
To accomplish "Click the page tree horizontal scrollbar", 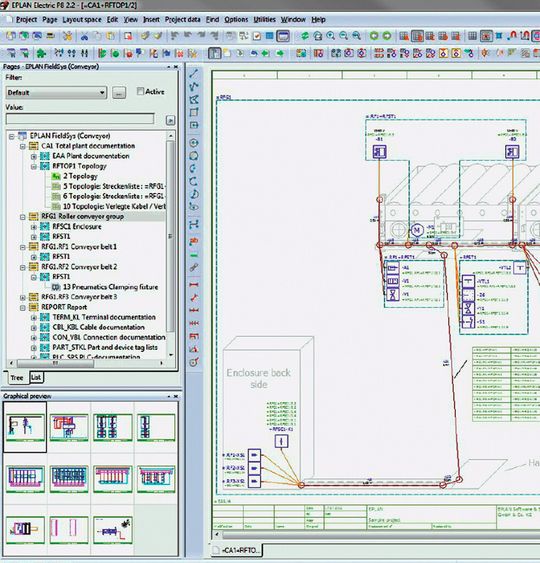I will [x=55, y=363].
